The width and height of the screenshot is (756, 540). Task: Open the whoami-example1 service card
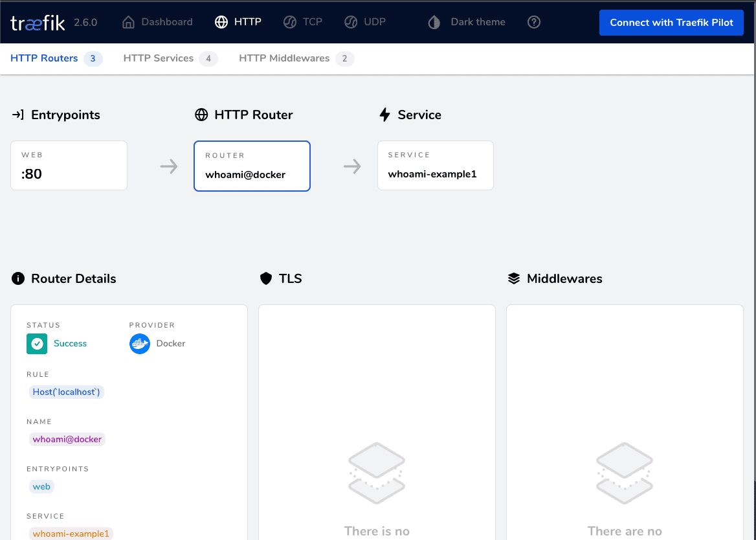(435, 165)
